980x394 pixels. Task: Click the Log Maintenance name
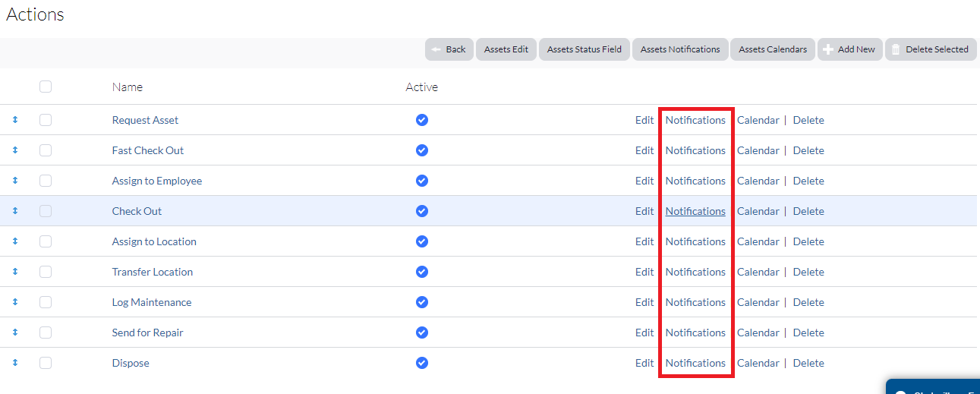coord(152,302)
